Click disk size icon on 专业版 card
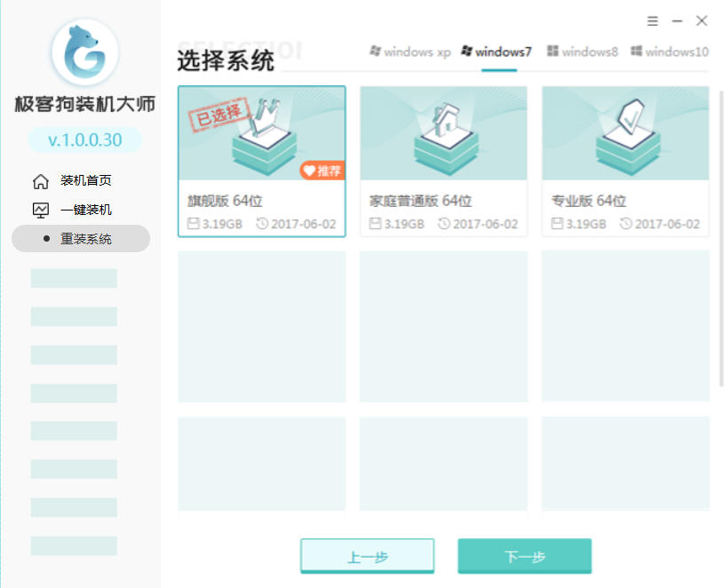Image resolution: width=724 pixels, height=588 pixels. click(x=557, y=224)
